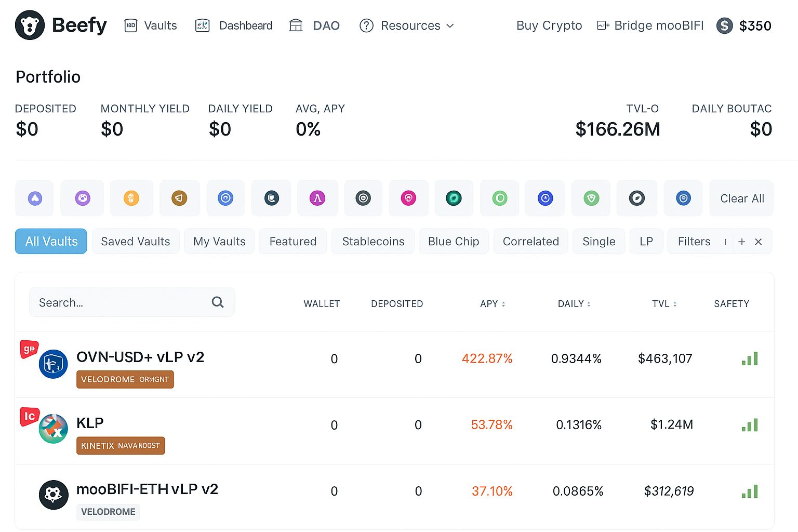This screenshot has width=798, height=532.
Task: Enable the Blue Chip filter
Action: coord(453,242)
